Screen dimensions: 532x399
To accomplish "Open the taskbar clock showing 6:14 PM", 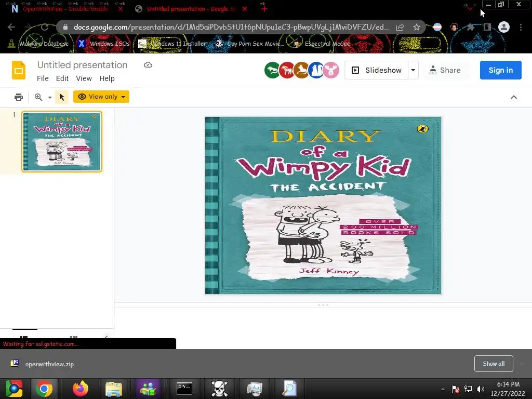I will click(508, 389).
